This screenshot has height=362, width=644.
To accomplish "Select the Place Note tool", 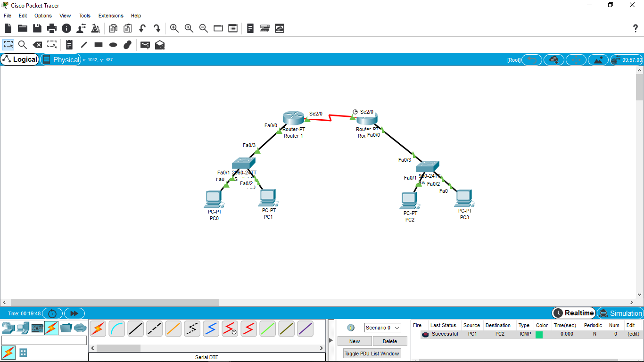I will tap(69, 45).
